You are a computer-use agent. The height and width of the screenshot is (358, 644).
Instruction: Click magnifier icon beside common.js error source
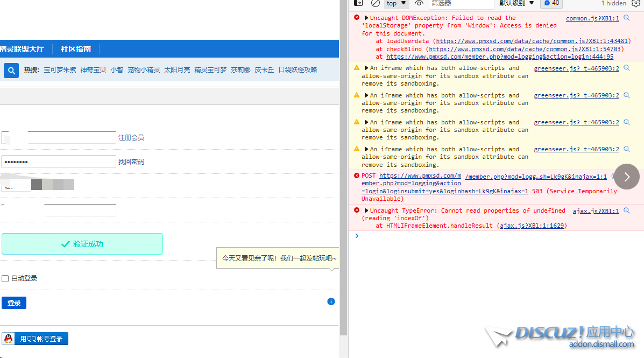pyautogui.click(x=626, y=18)
